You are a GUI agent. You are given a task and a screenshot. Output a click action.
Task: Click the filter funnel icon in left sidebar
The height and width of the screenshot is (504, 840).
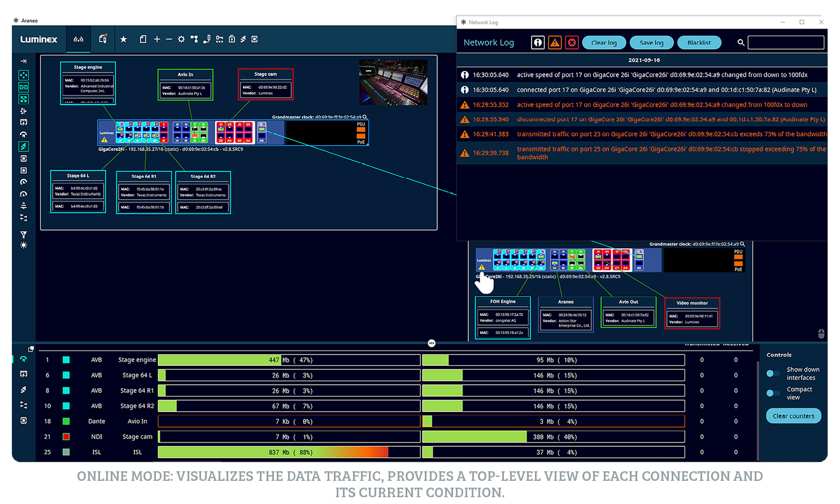click(24, 234)
